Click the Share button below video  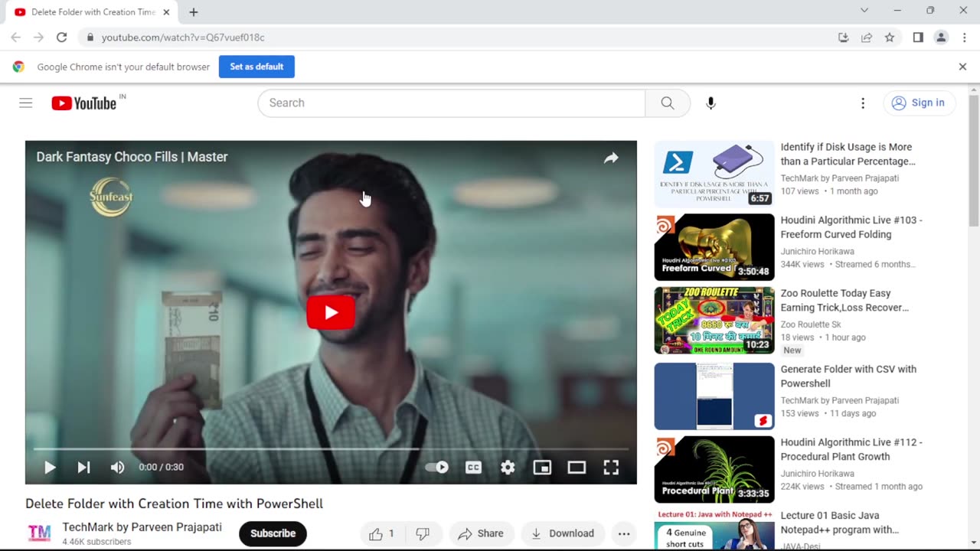481,533
